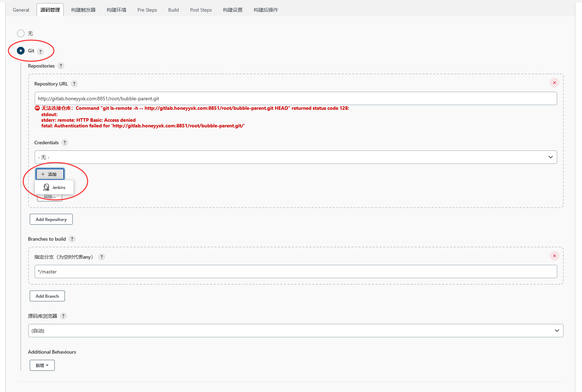Click the Add Branch button
582x392 pixels.
[x=47, y=296]
